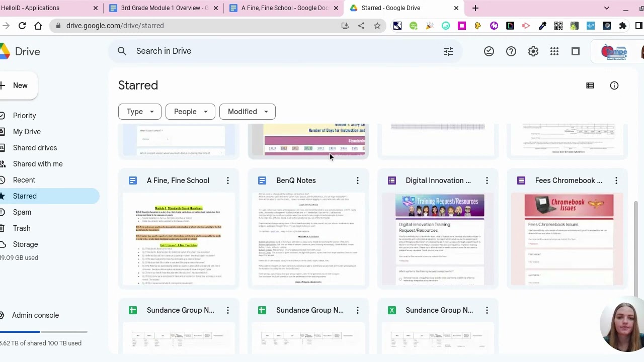Open a new browser tab
Screen dimensions: 644x362
point(475,8)
